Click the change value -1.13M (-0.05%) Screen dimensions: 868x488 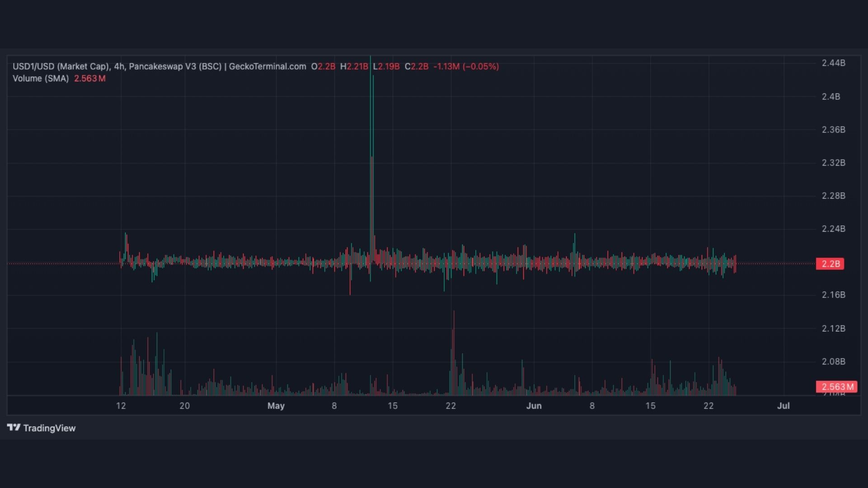[x=466, y=66]
